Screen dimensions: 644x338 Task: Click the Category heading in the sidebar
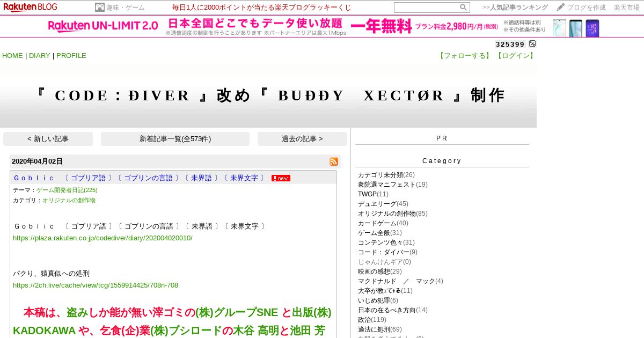pos(442,161)
